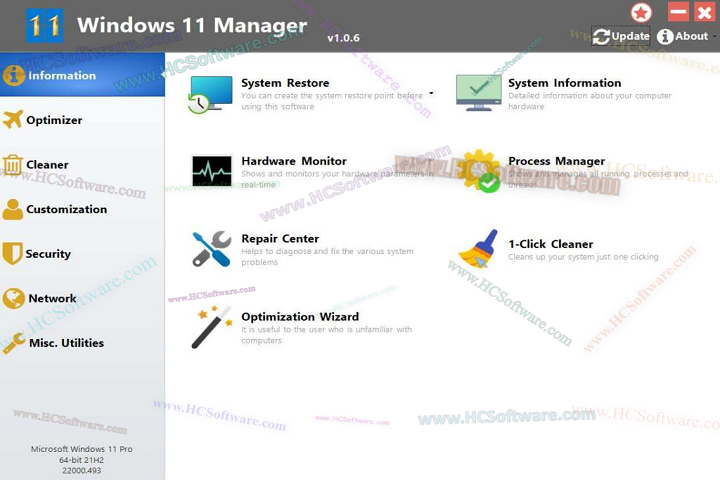Click the Hardware Monitor heartbeat icon

(212, 171)
